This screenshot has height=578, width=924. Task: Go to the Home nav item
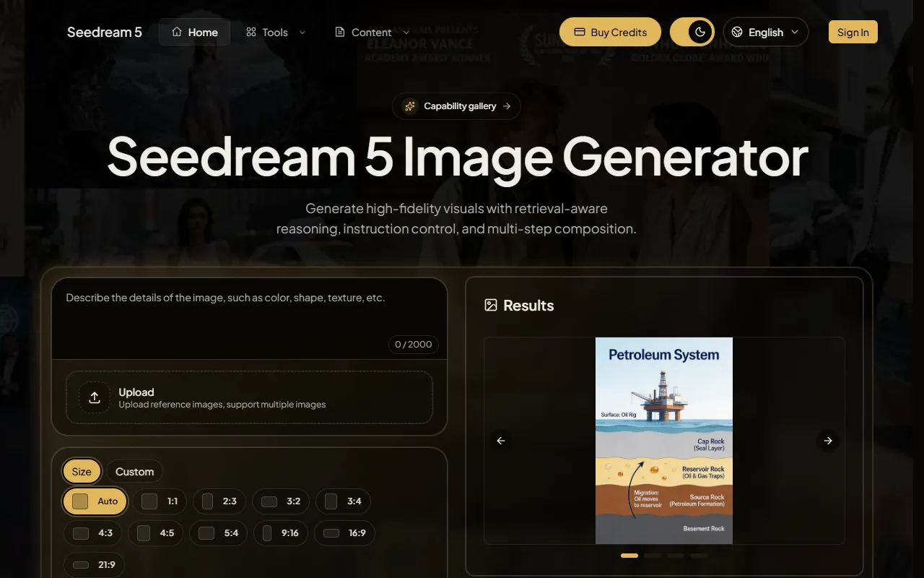tap(195, 33)
